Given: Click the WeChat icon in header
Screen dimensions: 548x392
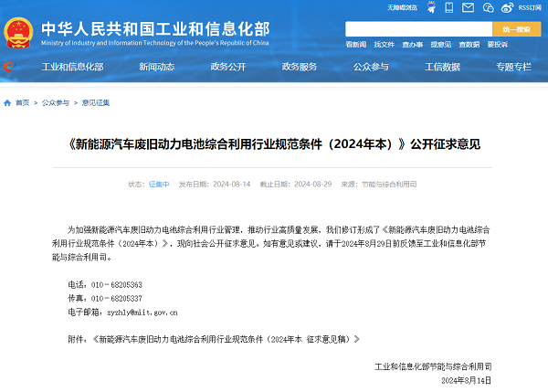Looking at the screenshot, I should click(x=487, y=7).
